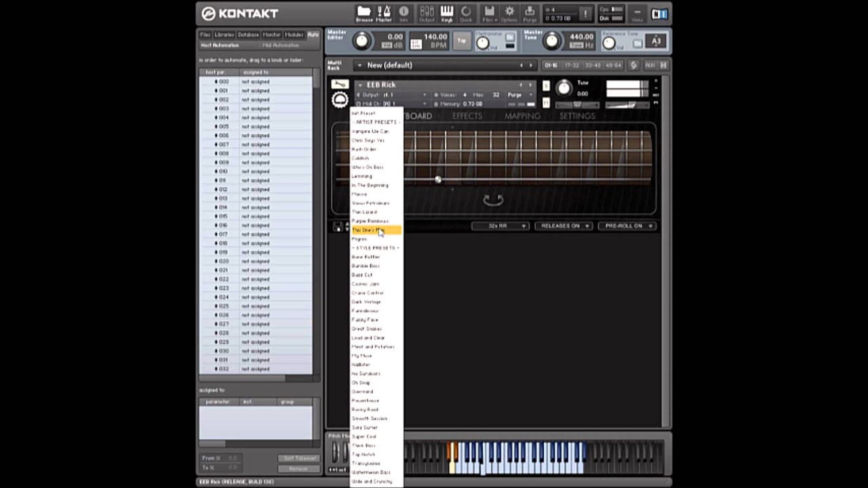Screen dimensions: 868x488
Task: Select the A3 reference tone selector
Action: tap(656, 41)
